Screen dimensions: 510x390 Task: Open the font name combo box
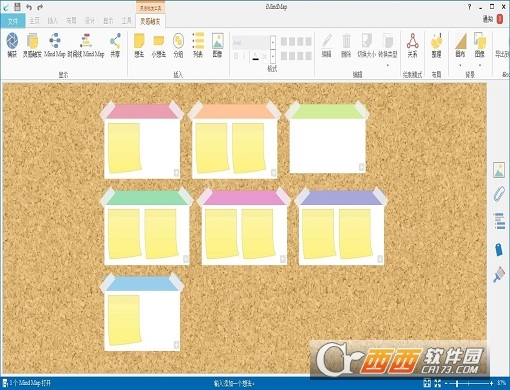pos(251,42)
